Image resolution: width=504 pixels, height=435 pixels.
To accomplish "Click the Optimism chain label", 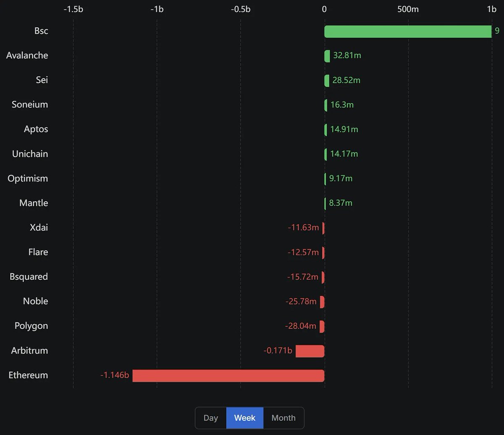I will tap(28, 178).
